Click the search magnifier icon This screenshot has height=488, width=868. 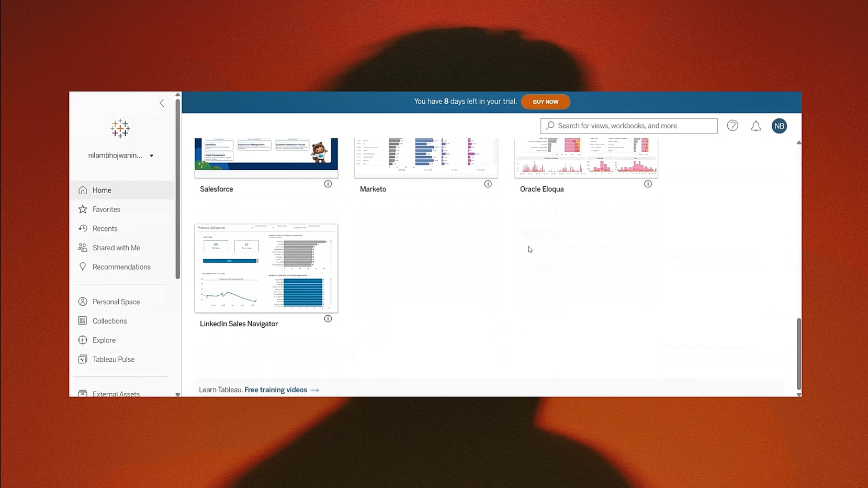[550, 126]
